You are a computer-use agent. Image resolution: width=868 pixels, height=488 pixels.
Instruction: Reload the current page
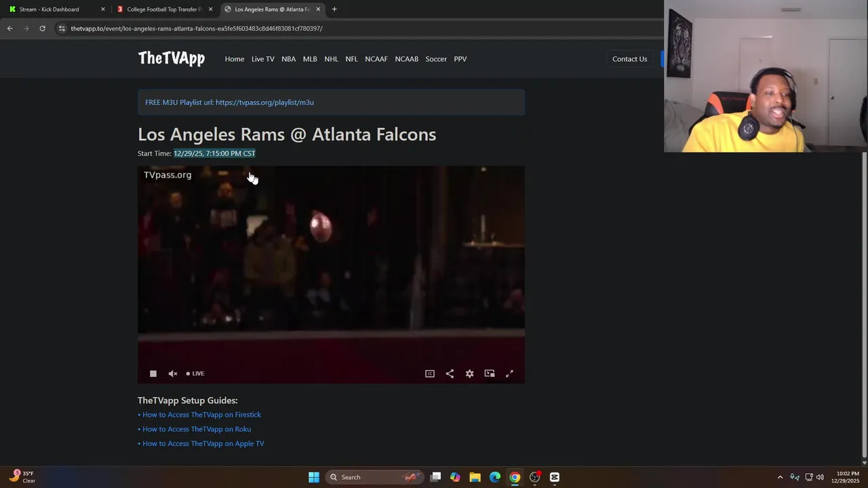coord(42,28)
